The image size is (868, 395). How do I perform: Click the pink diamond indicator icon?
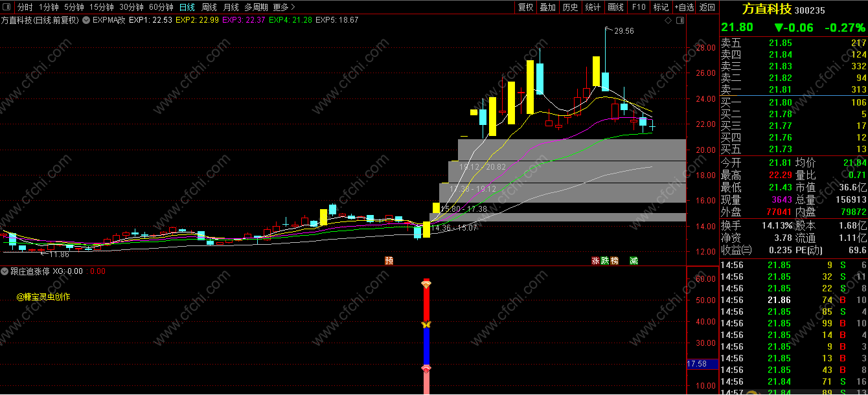(x=426, y=368)
